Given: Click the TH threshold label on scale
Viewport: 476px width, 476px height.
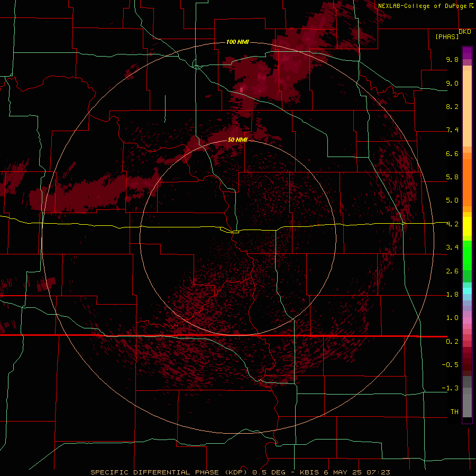Looking at the screenshot, I should point(454,412).
